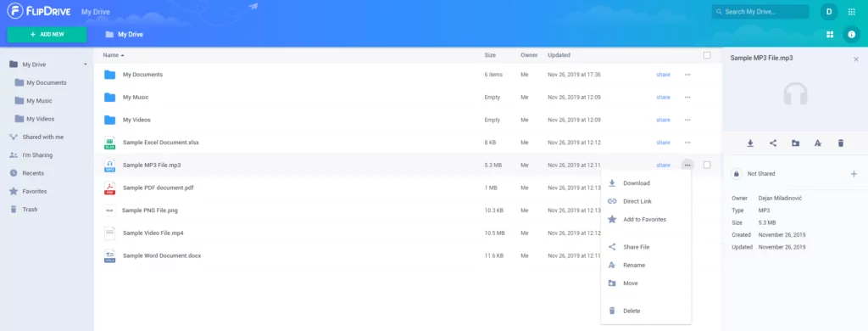Click the move-to-folder icon in details panel
Screen dimensions: 868x331
click(795, 143)
